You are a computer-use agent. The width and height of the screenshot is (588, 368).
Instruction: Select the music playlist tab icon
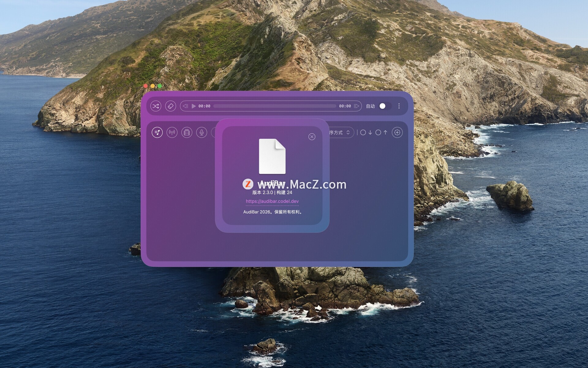point(157,132)
